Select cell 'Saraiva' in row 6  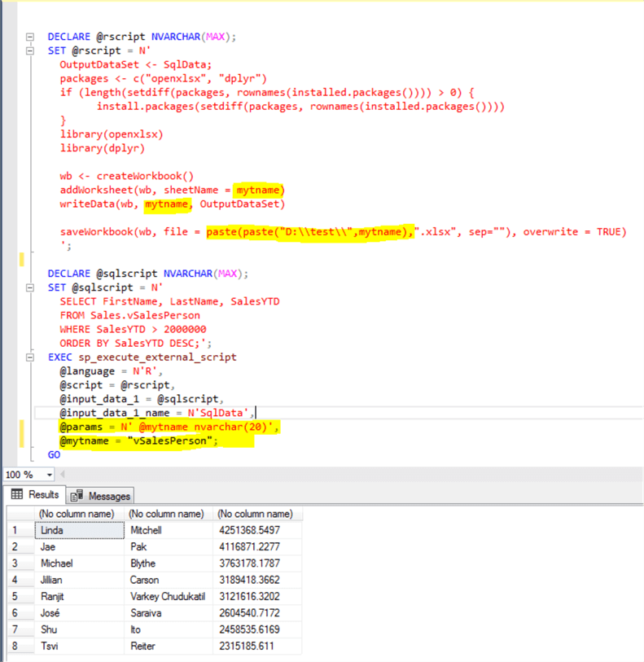click(169, 612)
